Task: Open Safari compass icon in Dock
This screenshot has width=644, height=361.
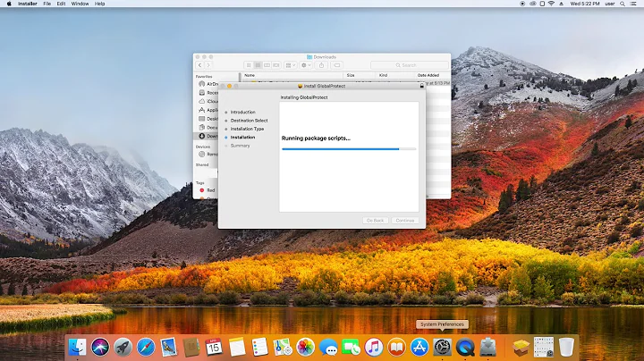Action: click(146, 348)
